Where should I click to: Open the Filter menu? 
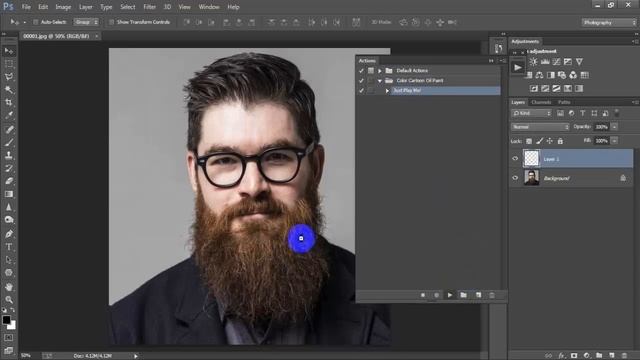(149, 7)
